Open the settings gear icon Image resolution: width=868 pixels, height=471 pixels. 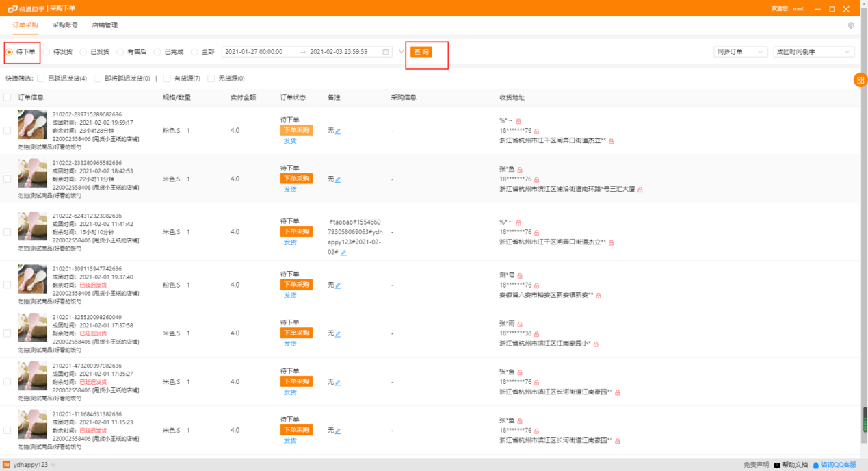851,25
